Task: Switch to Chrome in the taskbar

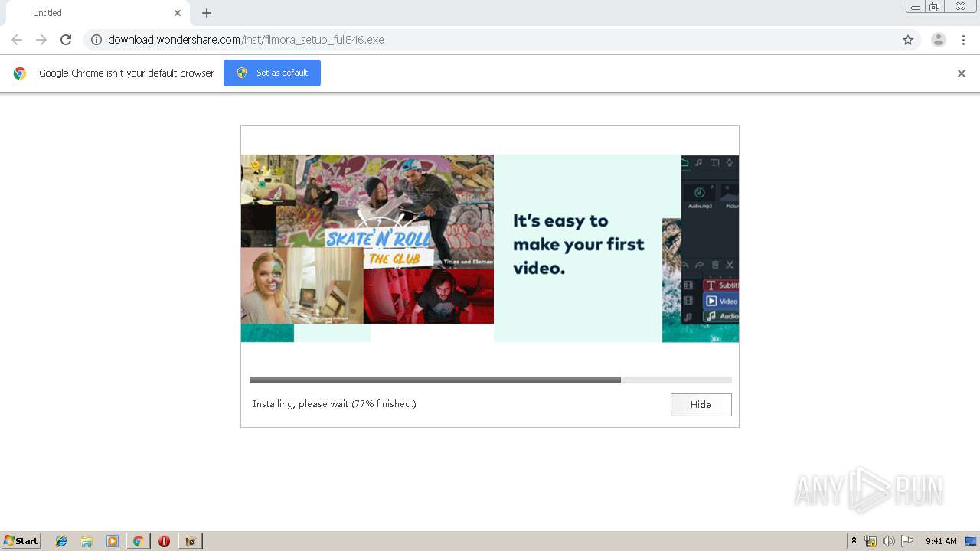Action: (139, 541)
